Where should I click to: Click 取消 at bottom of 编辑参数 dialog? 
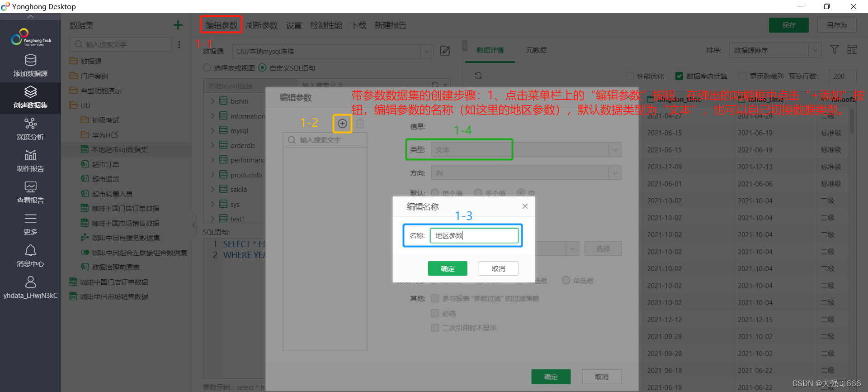[602, 377]
